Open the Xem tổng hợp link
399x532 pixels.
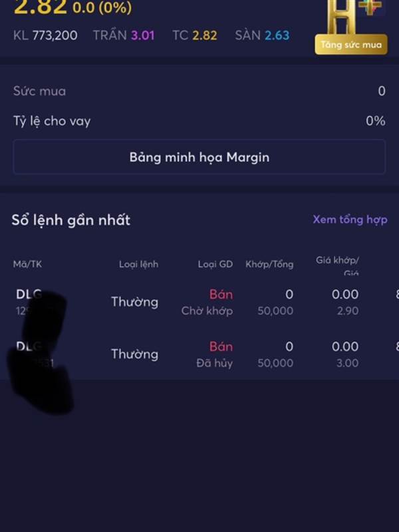click(350, 219)
